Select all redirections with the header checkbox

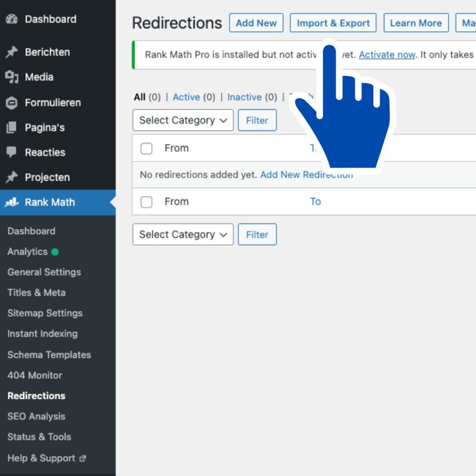[x=146, y=148]
